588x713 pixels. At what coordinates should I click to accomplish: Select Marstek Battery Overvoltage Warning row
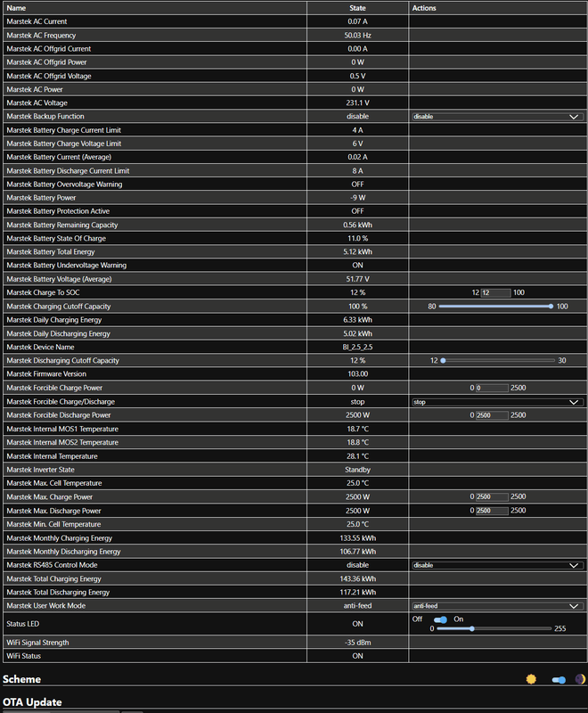click(x=64, y=184)
